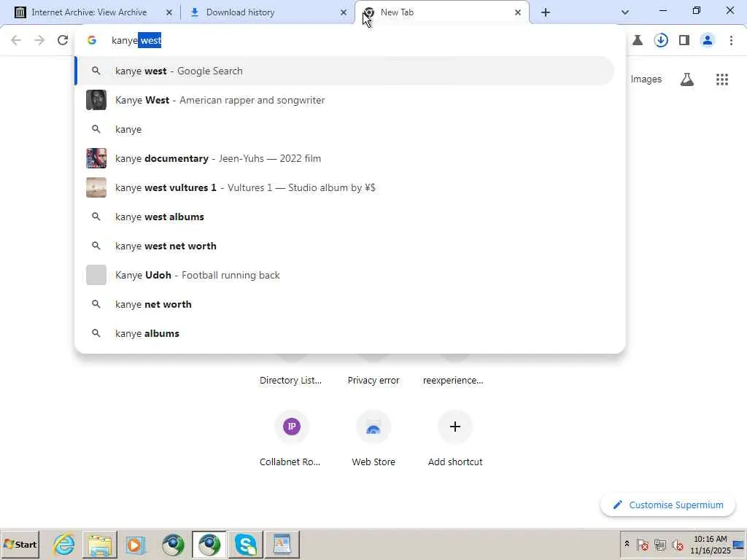Select Kanye West American rapper suggestion
This screenshot has width=747, height=560.
[344, 100]
